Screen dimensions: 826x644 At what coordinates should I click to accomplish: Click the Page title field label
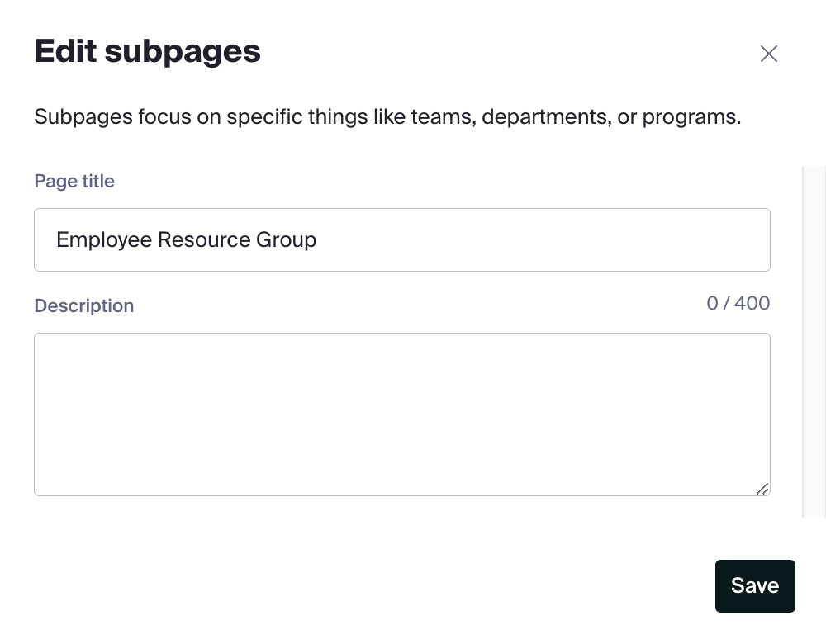(74, 181)
